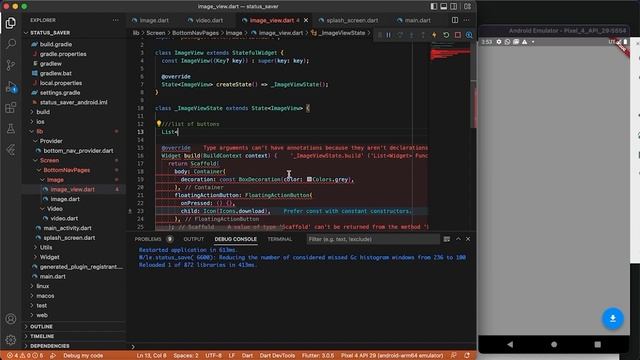Click the Colors.grey color swatch in code

309,179
